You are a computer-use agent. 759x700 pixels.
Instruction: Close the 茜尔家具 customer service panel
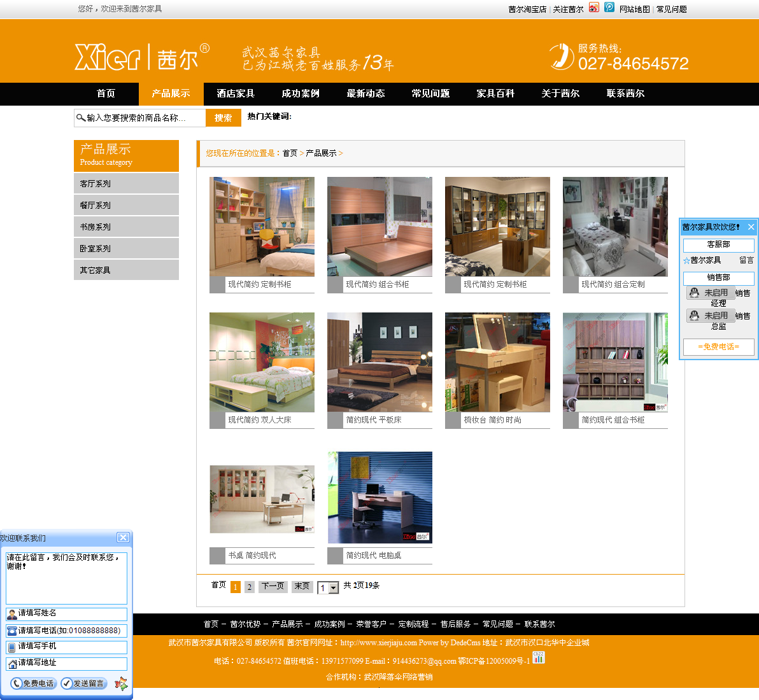coord(751,227)
